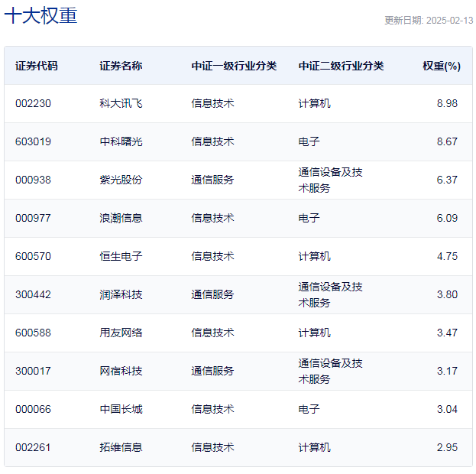Select stock name 中科曙光
The height and width of the screenshot is (474, 476).
point(121,141)
